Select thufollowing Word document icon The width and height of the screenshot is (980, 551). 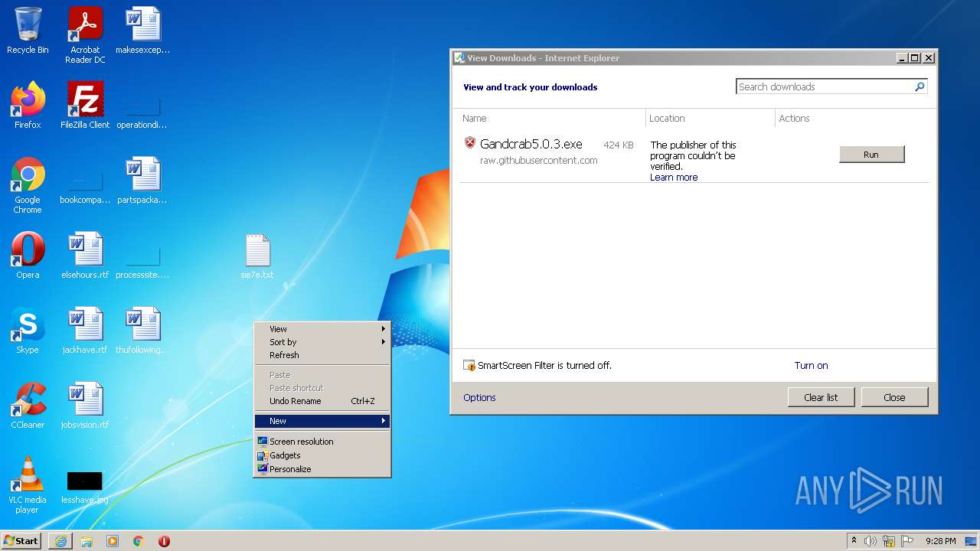(142, 331)
